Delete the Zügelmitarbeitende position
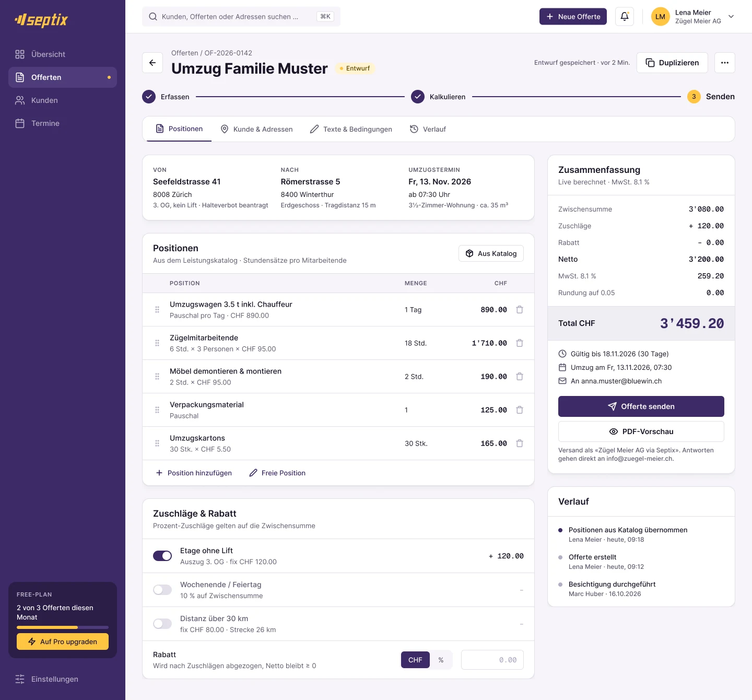Viewport: 752px width, 700px height. tap(520, 343)
